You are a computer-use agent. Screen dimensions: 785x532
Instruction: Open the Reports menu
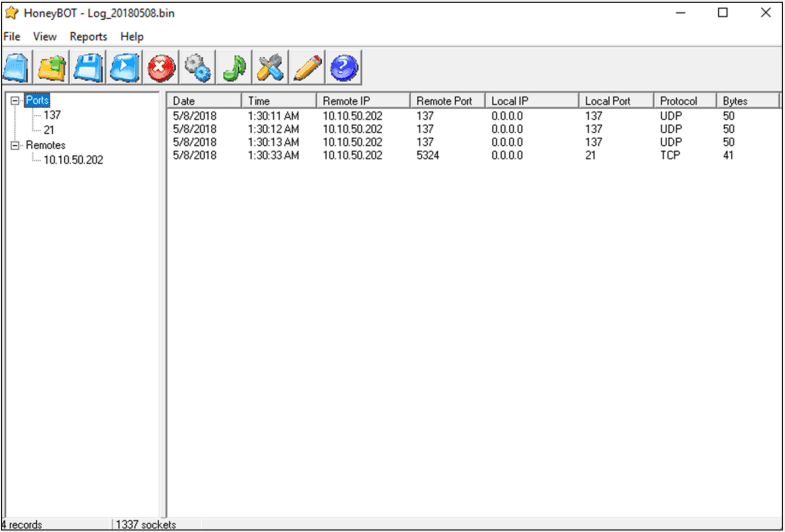tap(88, 36)
